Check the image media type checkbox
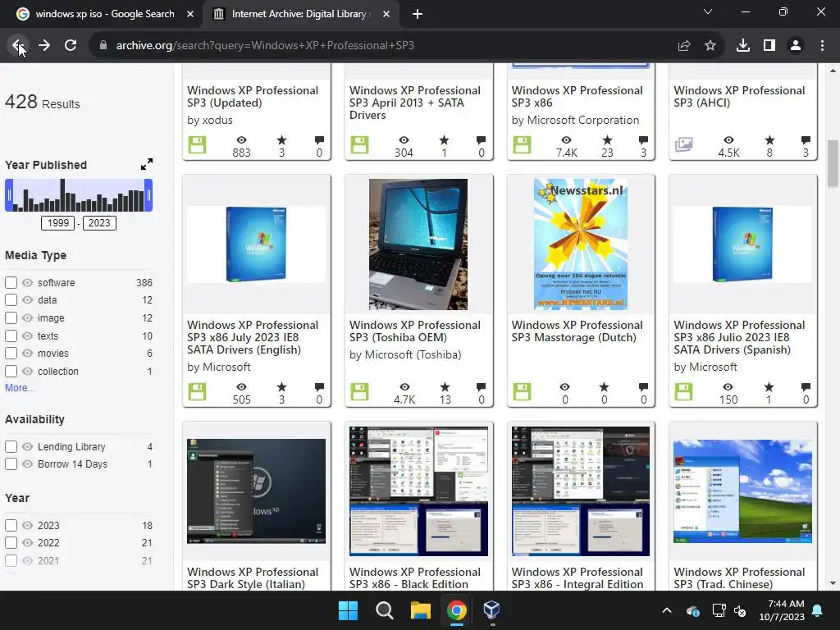Image resolution: width=840 pixels, height=630 pixels. point(11,317)
